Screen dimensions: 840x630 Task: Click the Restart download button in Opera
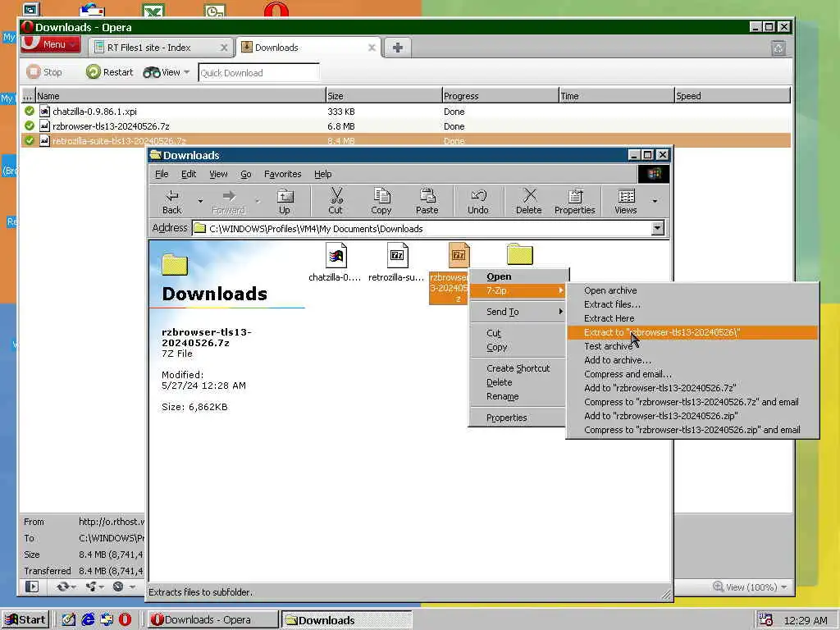click(x=110, y=72)
